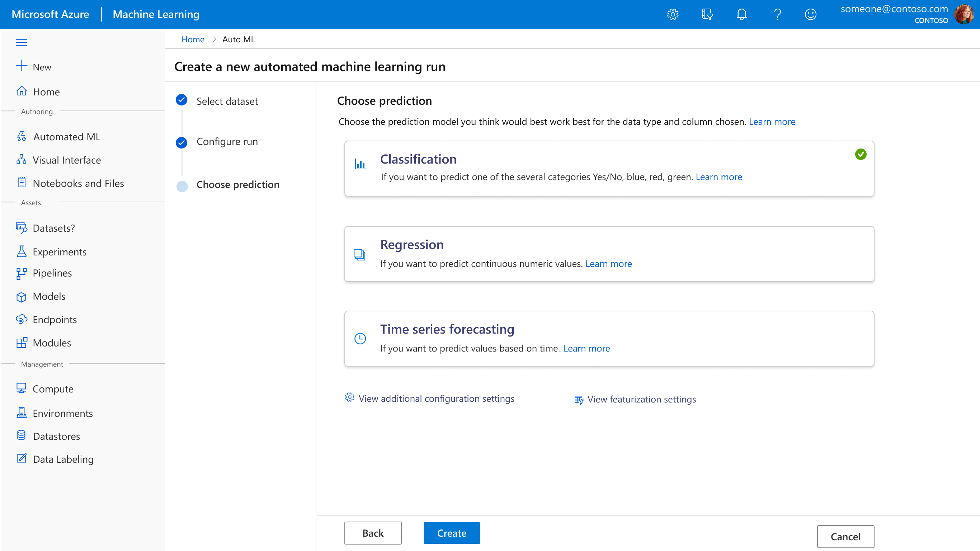Viewport: 980px width, 551px height.
Task: Open Pipelines in the sidebar
Action: (x=52, y=273)
